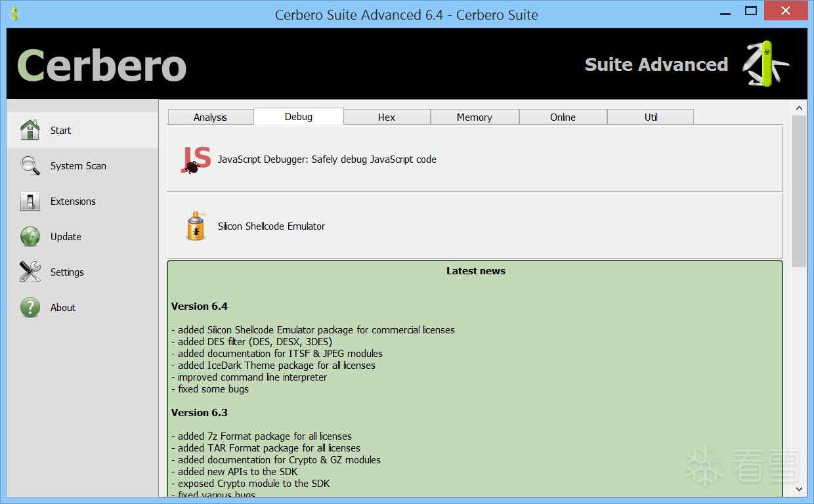Open the Memory tab
The width and height of the screenshot is (814, 504).
click(475, 117)
